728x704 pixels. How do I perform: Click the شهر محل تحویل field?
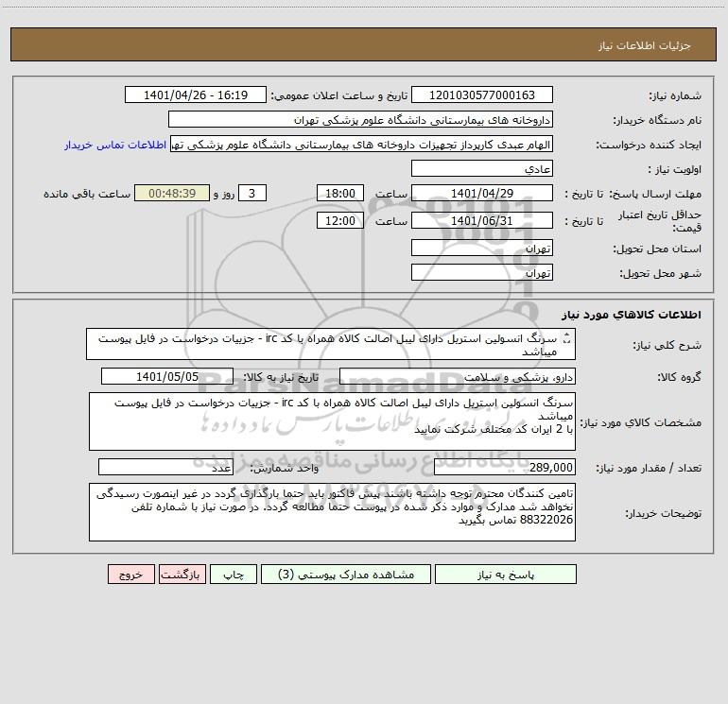(x=482, y=272)
